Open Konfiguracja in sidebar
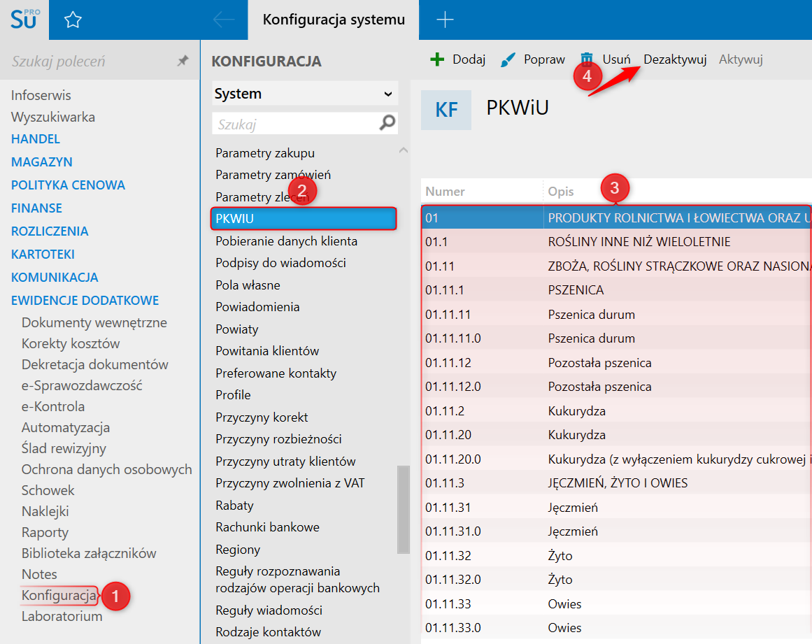 tap(59, 595)
